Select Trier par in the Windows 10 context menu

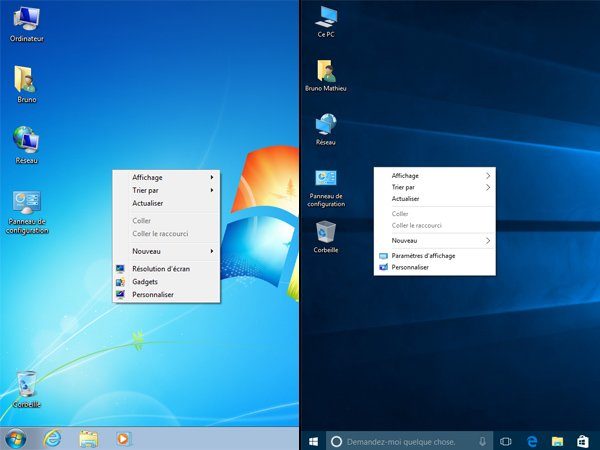(x=435, y=187)
